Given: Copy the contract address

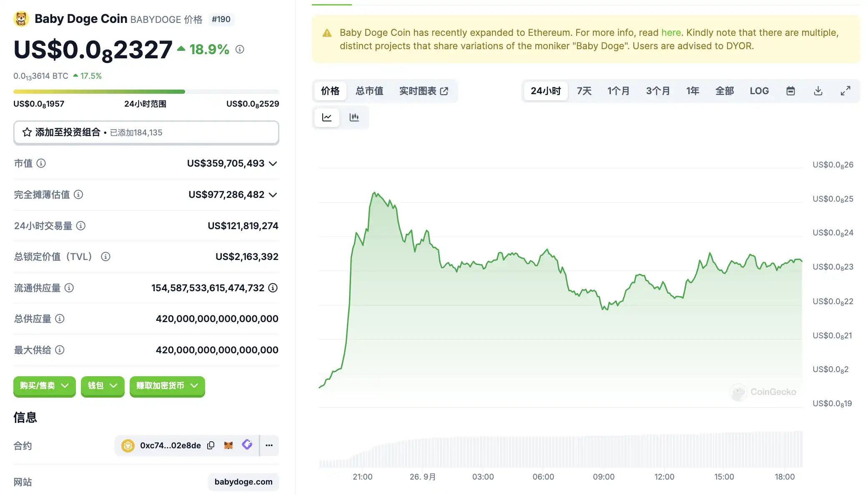Looking at the screenshot, I should [211, 445].
